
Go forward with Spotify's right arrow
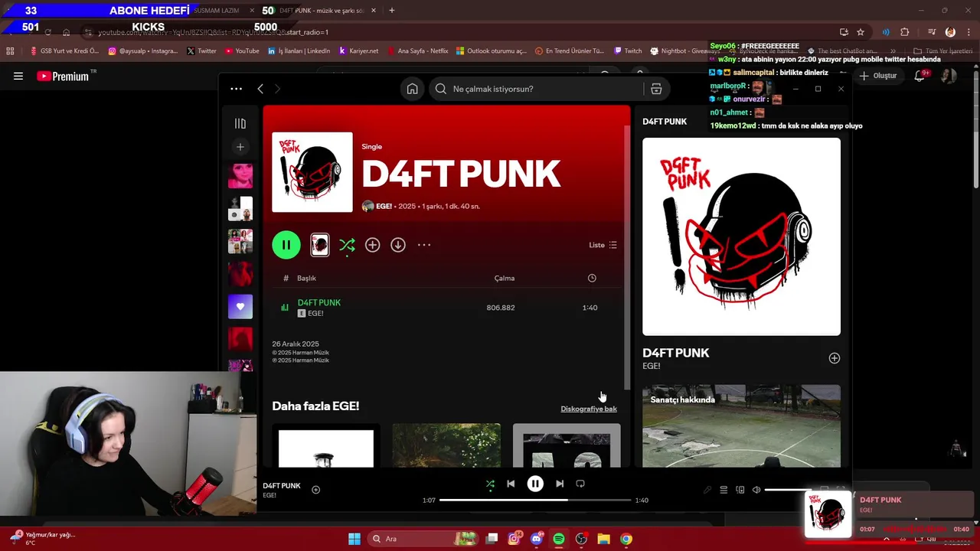pyautogui.click(x=277, y=89)
